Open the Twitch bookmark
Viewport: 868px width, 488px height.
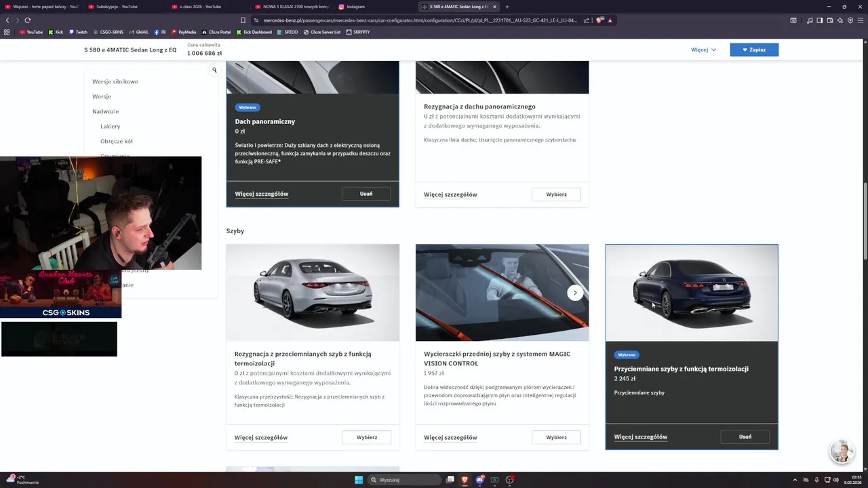pos(78,32)
